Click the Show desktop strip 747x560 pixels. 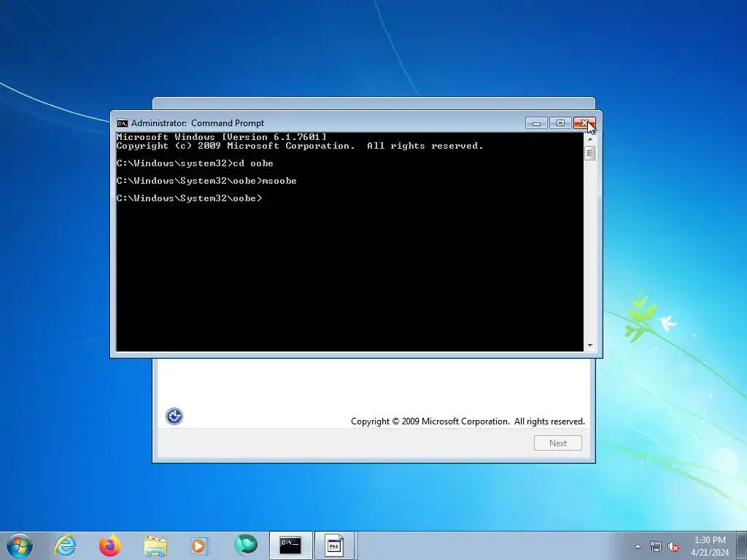pyautogui.click(x=742, y=545)
